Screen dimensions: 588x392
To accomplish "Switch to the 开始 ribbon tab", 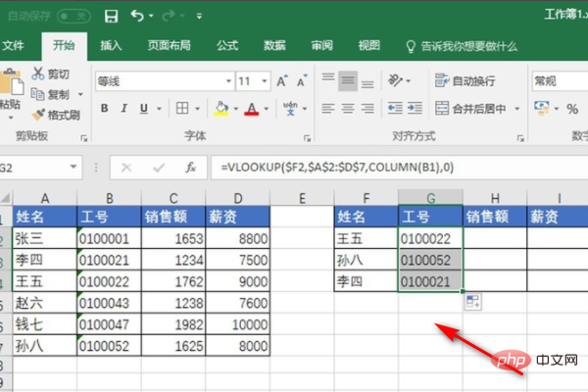I will coord(64,45).
